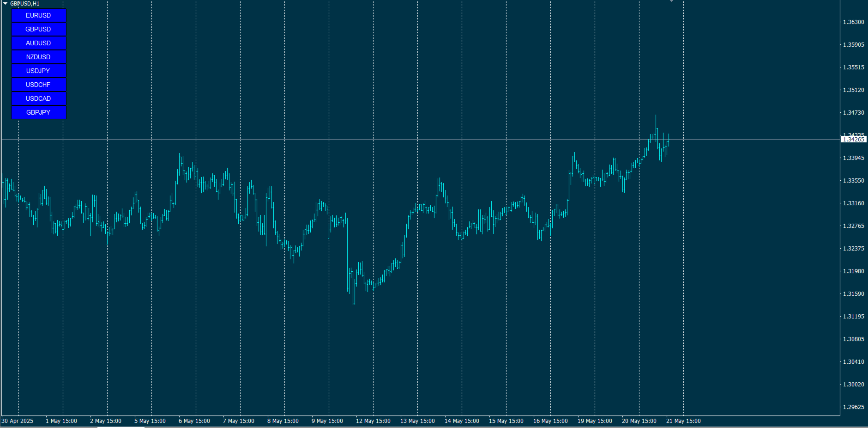Image resolution: width=868 pixels, height=428 pixels.
Task: Switch to the NZDUSD pair
Action: tap(38, 57)
